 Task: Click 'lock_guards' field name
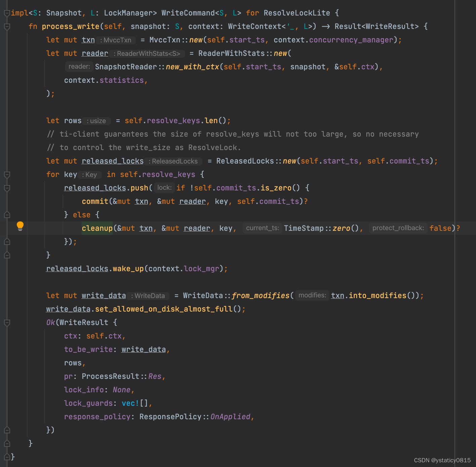tap(88, 403)
